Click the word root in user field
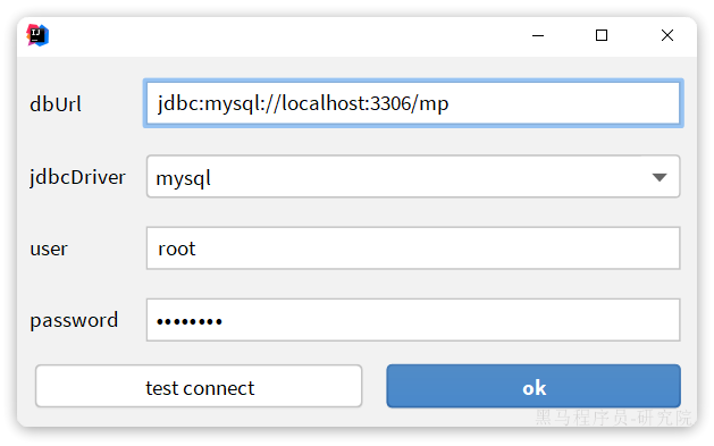This screenshot has height=446, width=714. 177,248
